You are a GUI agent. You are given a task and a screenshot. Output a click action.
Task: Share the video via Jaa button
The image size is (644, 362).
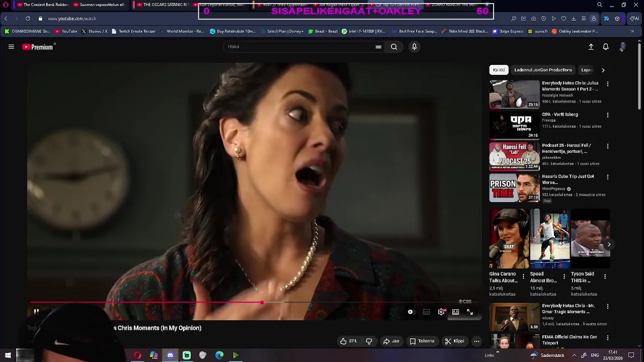coord(391,341)
